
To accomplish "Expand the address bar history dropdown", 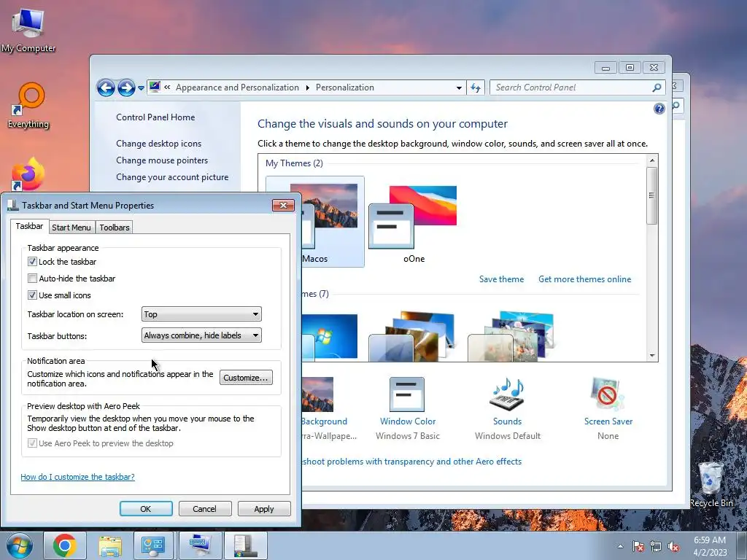I will point(459,87).
